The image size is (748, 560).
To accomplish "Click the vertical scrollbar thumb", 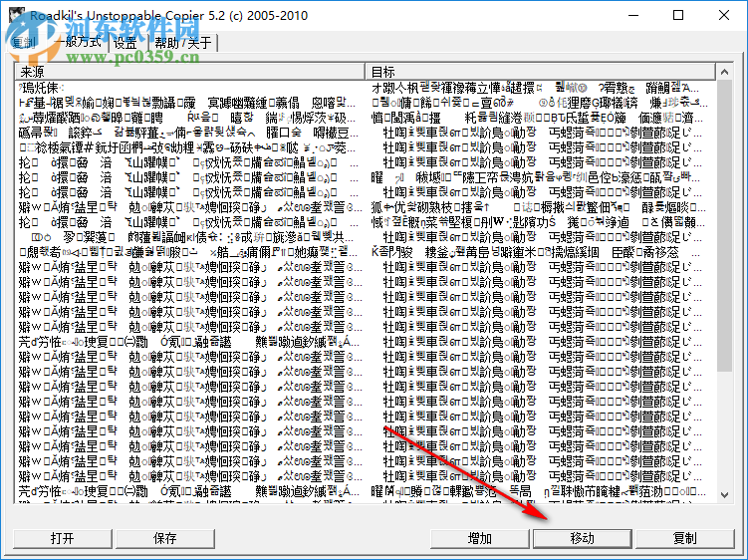I will click(x=724, y=226).
